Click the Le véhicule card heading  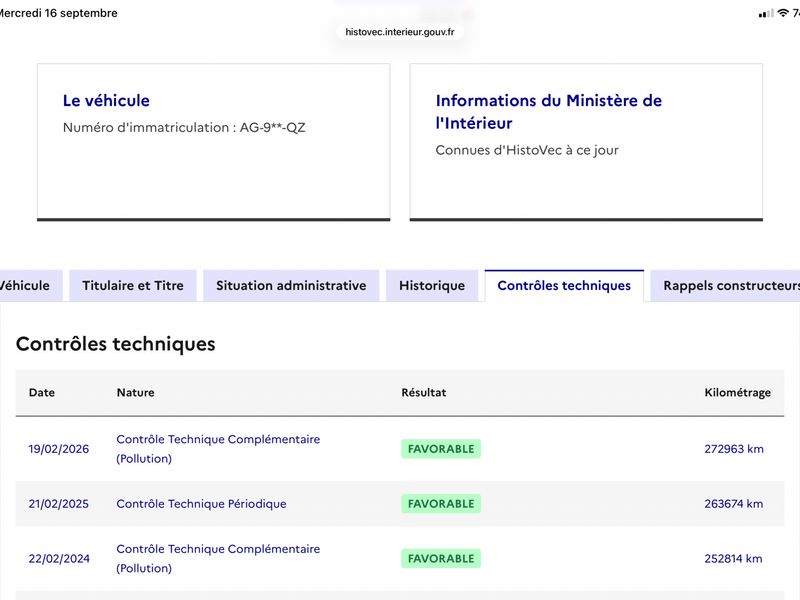(106, 101)
